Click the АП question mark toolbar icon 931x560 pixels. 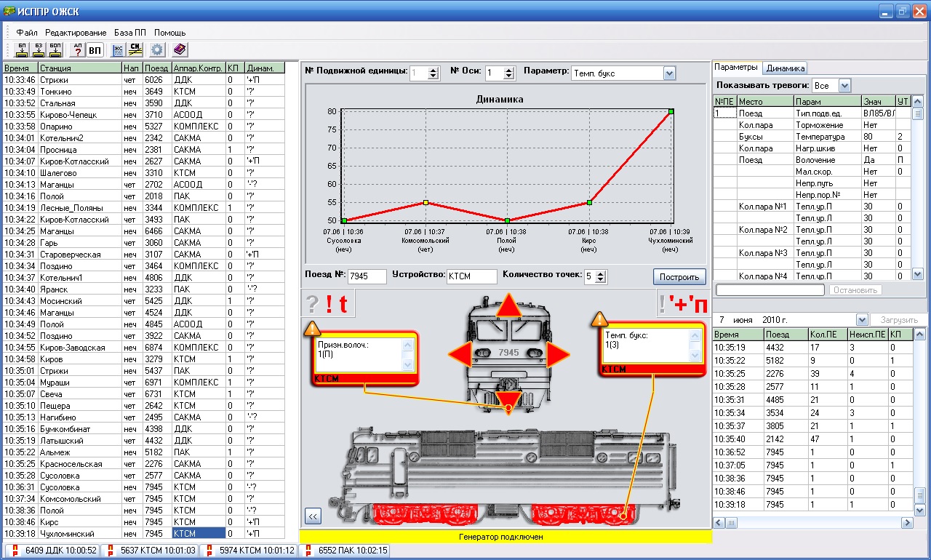(x=78, y=49)
